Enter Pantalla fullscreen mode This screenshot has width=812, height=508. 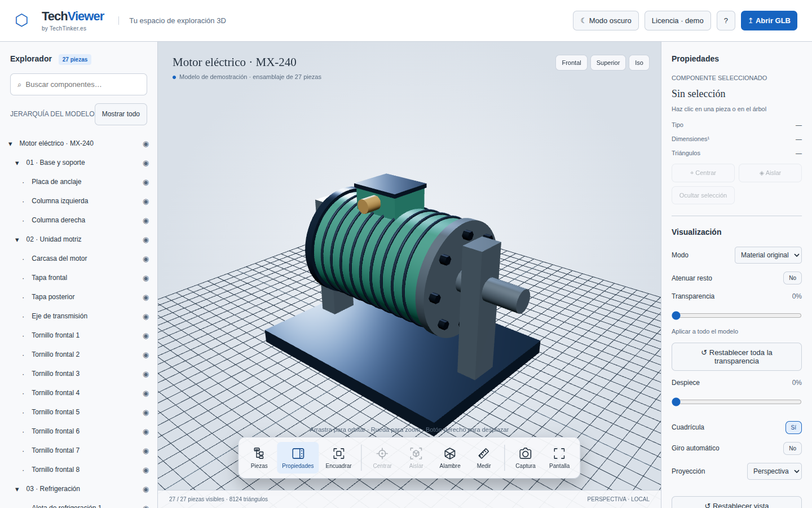click(559, 458)
